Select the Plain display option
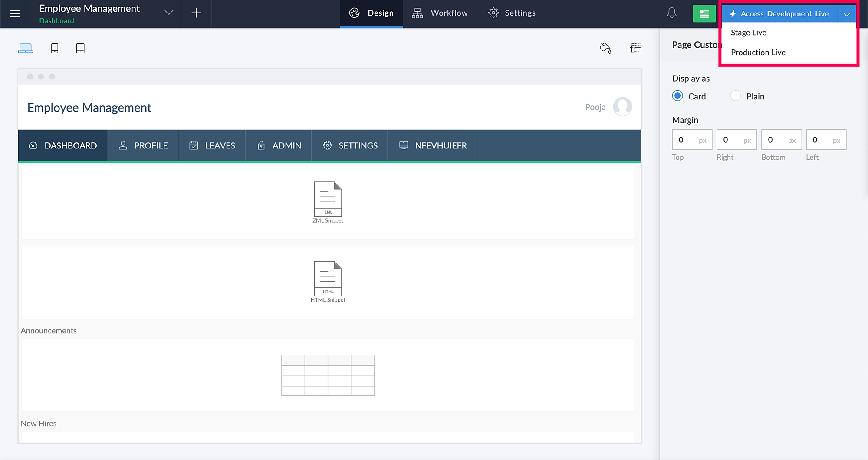Image resolution: width=868 pixels, height=460 pixels. (736, 96)
